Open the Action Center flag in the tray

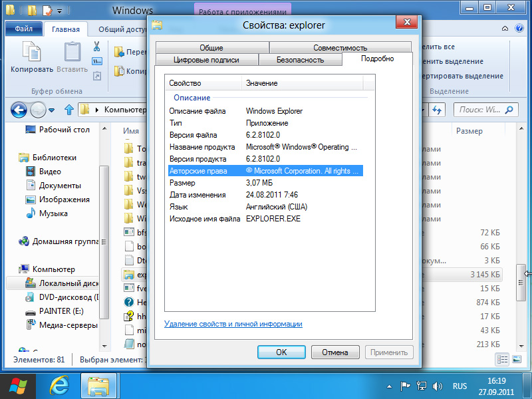pos(405,386)
